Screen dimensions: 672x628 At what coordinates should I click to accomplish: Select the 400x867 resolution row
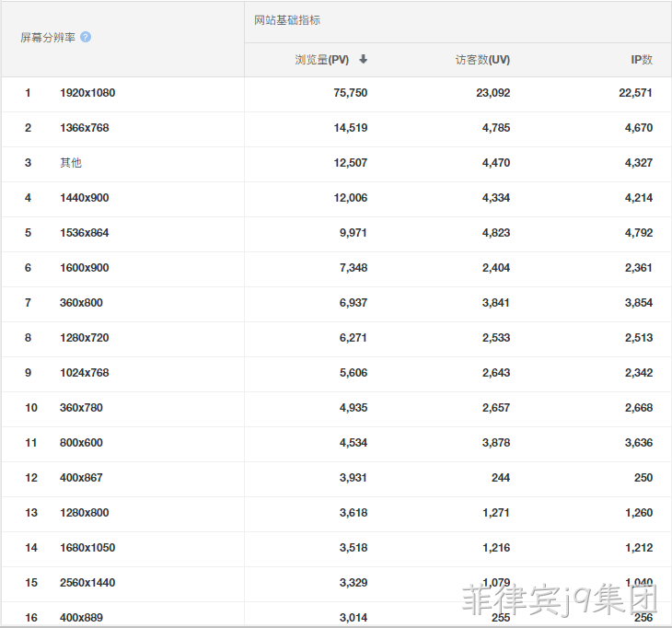(336, 478)
